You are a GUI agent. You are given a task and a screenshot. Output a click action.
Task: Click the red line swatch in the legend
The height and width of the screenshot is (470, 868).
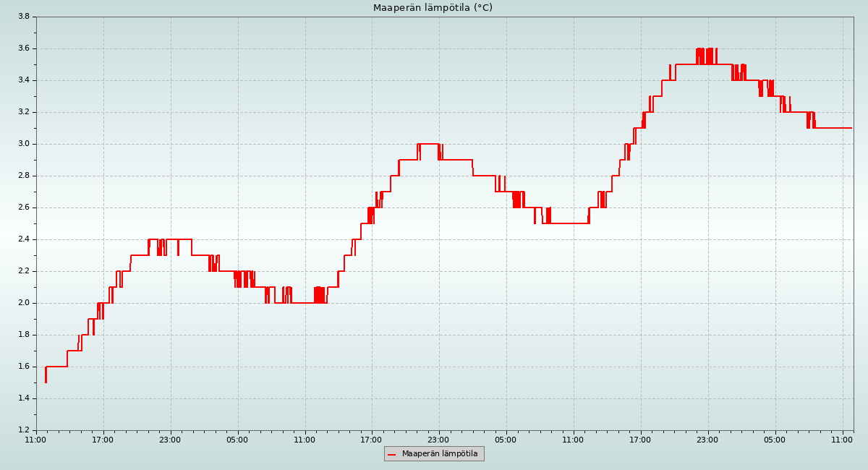click(x=392, y=454)
